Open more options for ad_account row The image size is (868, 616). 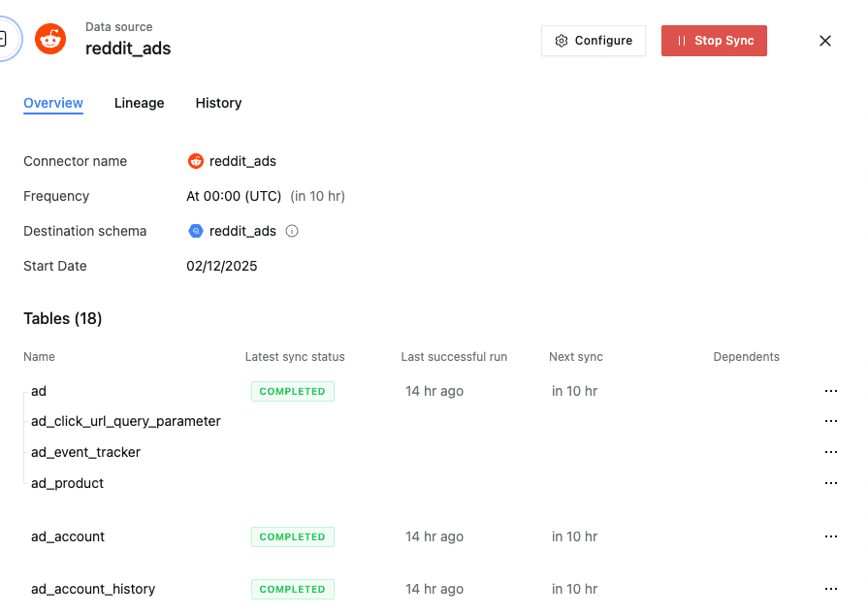coord(830,536)
